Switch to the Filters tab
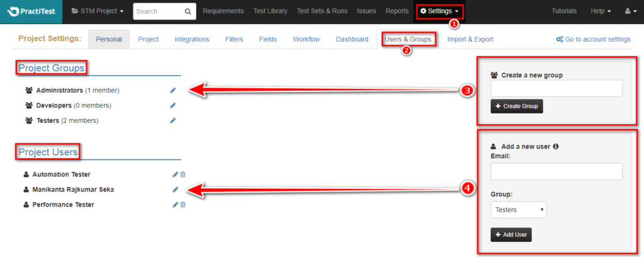Screen dimensions: 644x257 click(x=234, y=40)
